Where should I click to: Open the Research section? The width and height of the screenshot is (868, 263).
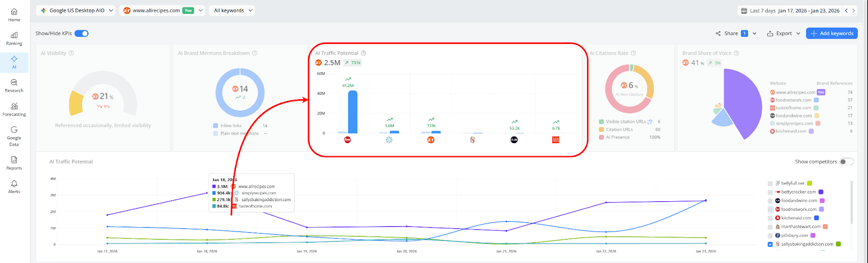click(x=14, y=86)
